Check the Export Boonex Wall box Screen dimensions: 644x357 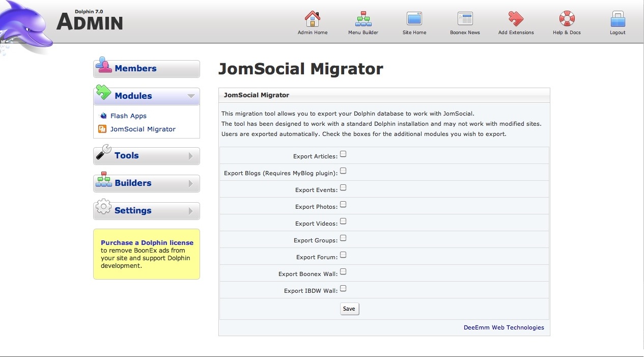343,271
